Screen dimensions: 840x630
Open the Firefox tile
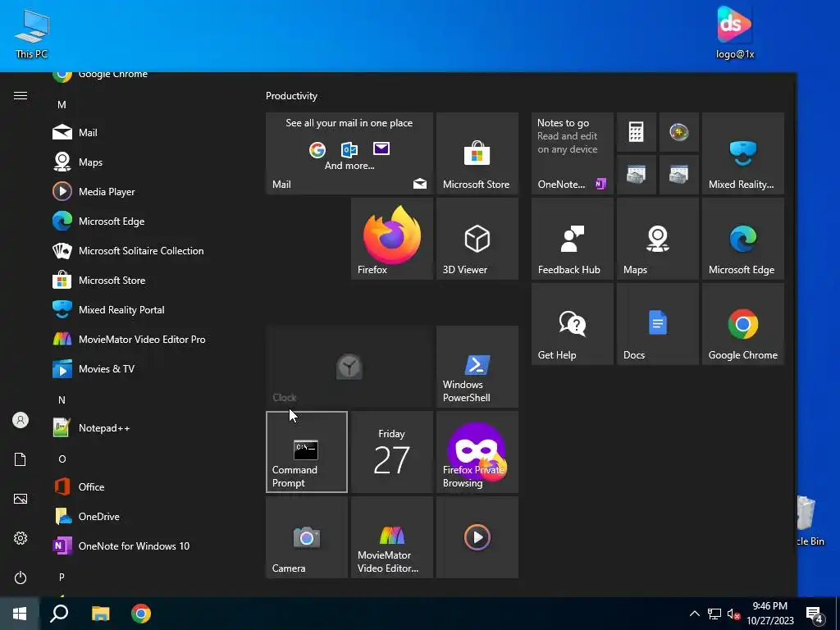pos(392,239)
